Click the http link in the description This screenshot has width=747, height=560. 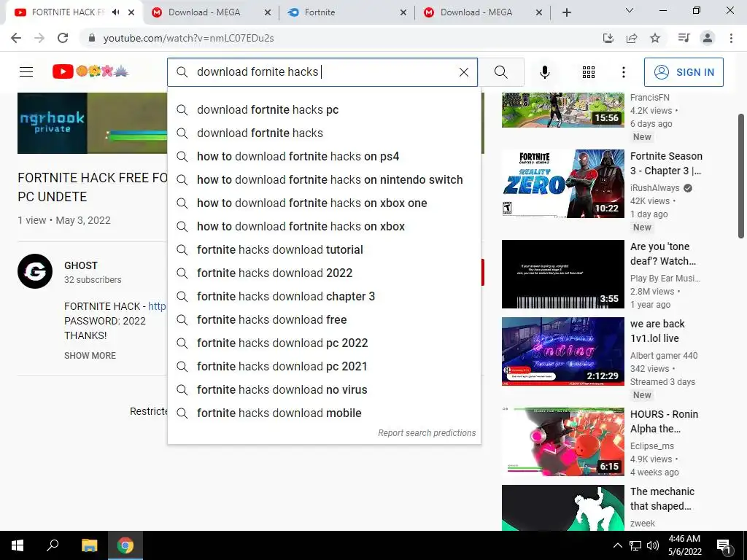pos(158,306)
